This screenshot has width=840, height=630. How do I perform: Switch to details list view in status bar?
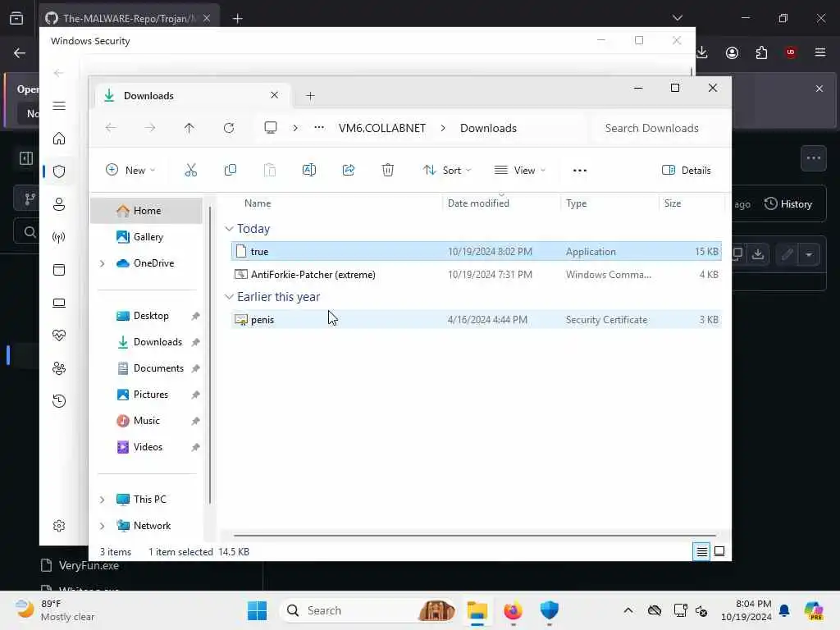point(701,551)
